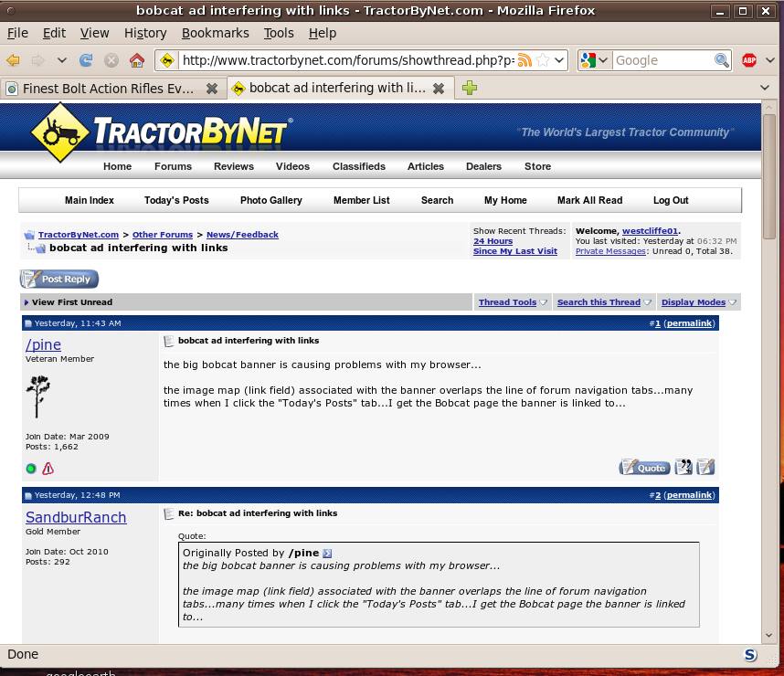Click the Firefox Home toolbar icon
This screenshot has width=784, height=676.
pyautogui.click(x=137, y=60)
